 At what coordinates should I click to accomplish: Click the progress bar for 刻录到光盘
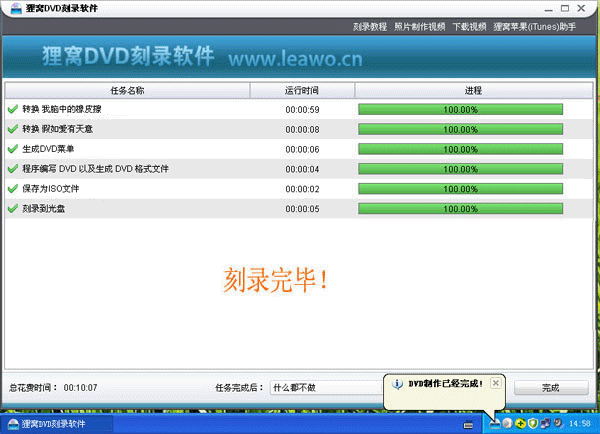[x=460, y=209]
